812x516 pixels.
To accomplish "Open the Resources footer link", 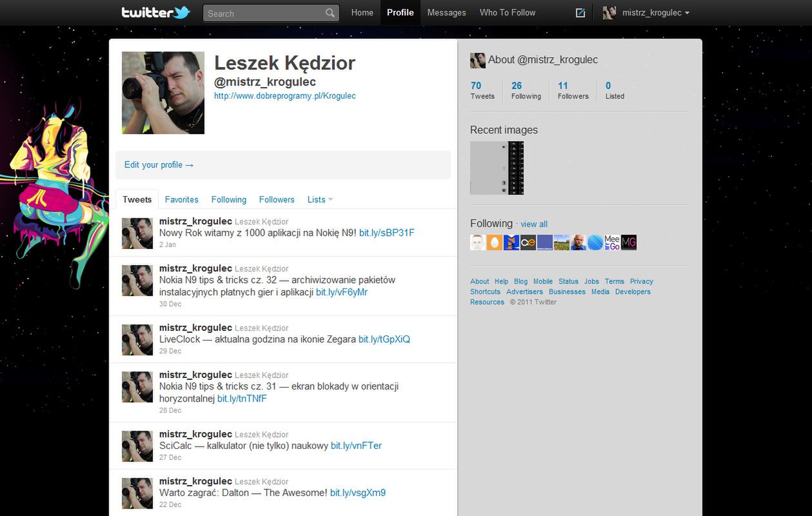I will pos(488,302).
